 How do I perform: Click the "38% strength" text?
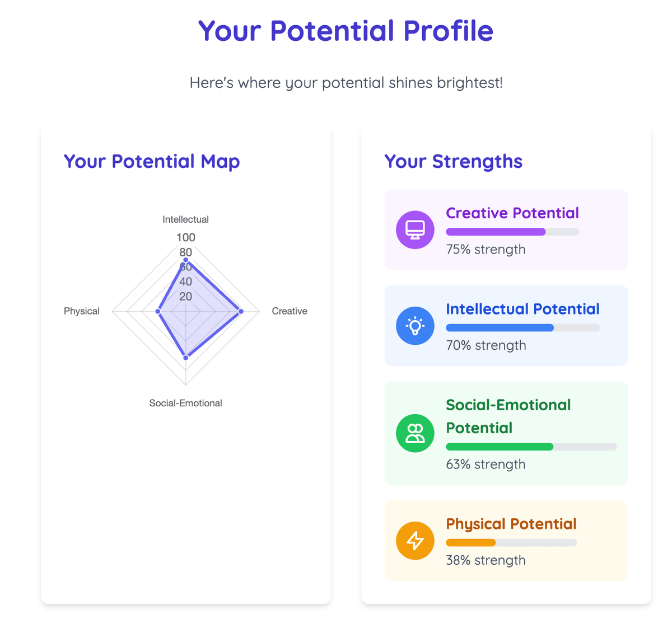pyautogui.click(x=486, y=560)
